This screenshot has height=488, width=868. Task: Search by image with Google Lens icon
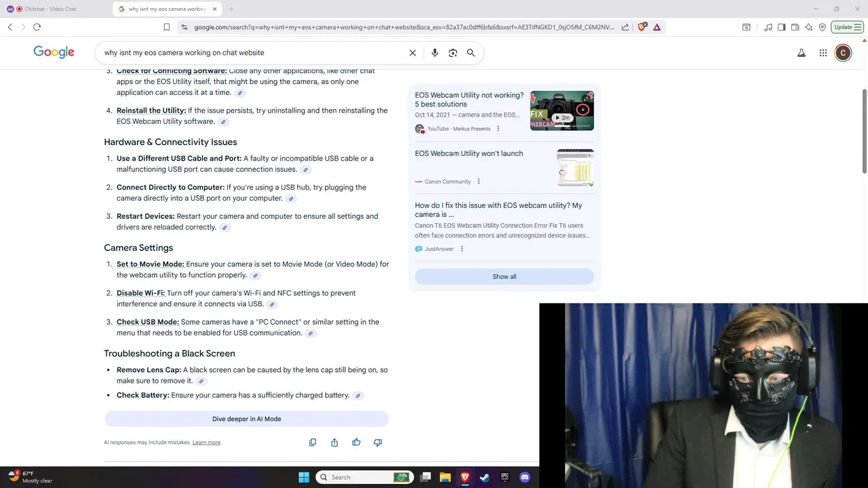(x=453, y=53)
